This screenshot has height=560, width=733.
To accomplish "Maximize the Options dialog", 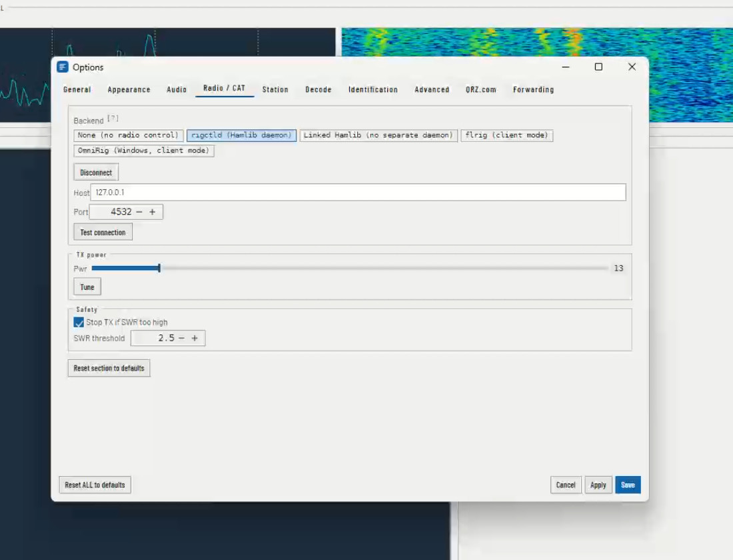I will point(598,67).
